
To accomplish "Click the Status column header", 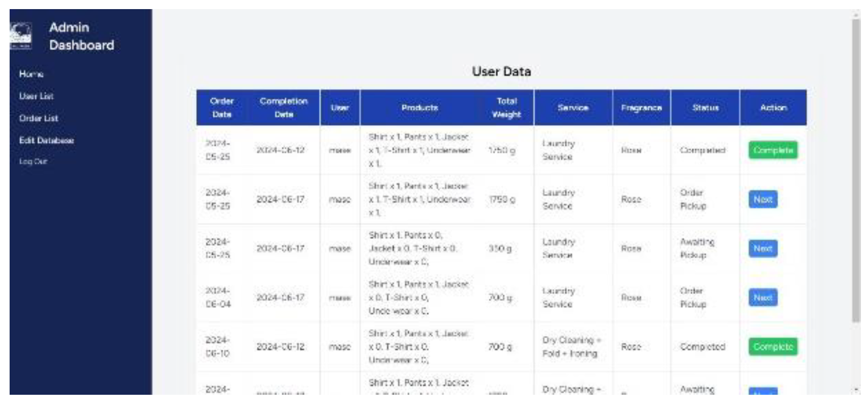I will (705, 107).
